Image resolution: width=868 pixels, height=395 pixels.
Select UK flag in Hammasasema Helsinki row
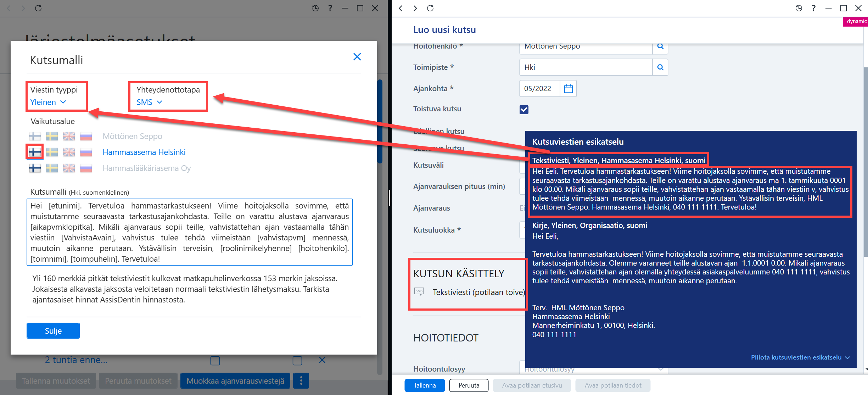(x=69, y=152)
